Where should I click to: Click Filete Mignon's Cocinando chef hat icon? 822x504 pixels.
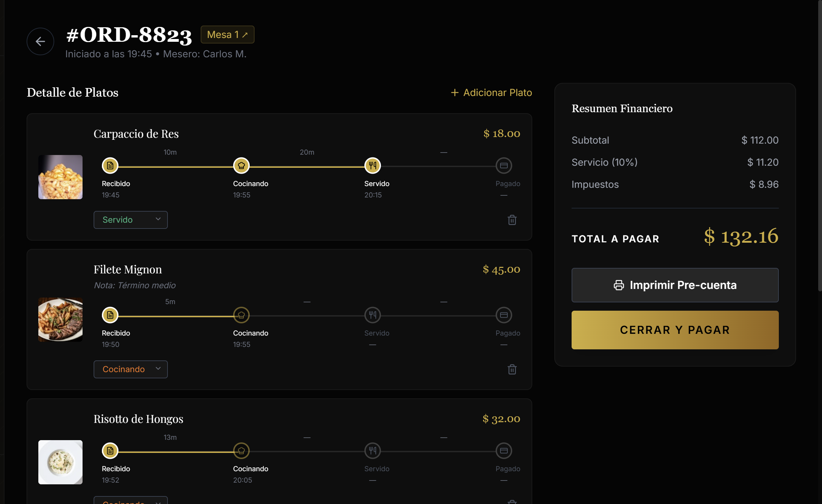click(x=241, y=315)
